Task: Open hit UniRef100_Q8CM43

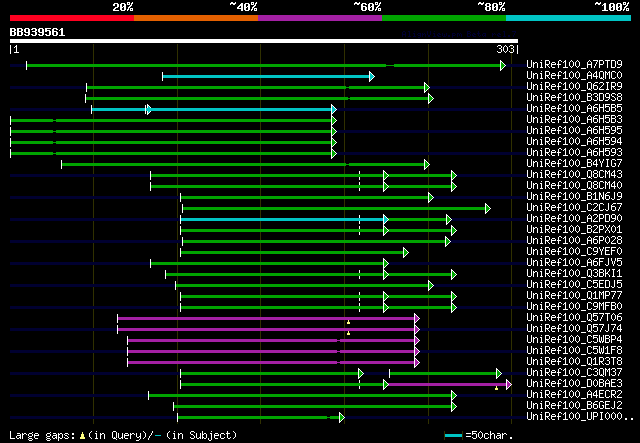Action: 574,174
